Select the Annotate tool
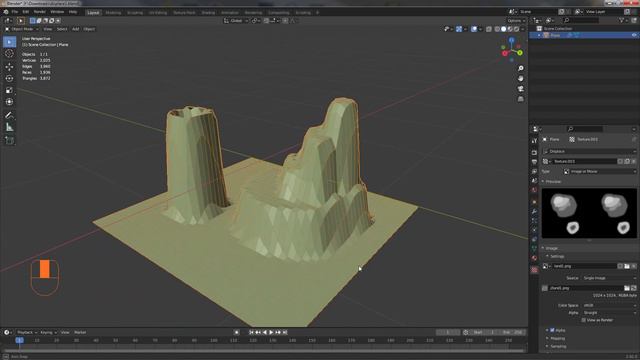640x360 pixels. pyautogui.click(x=9, y=116)
